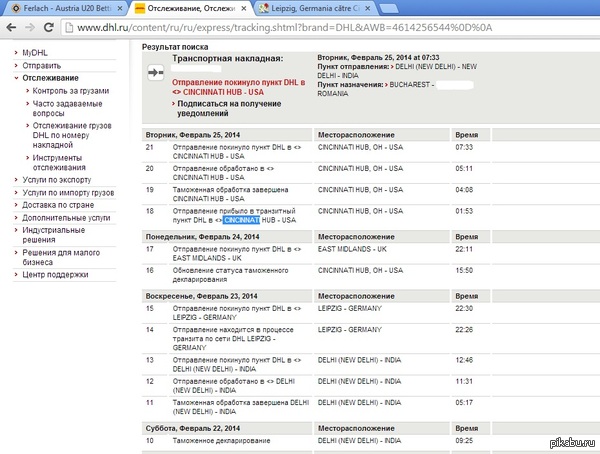Click the browser forward arrow

coord(29,27)
